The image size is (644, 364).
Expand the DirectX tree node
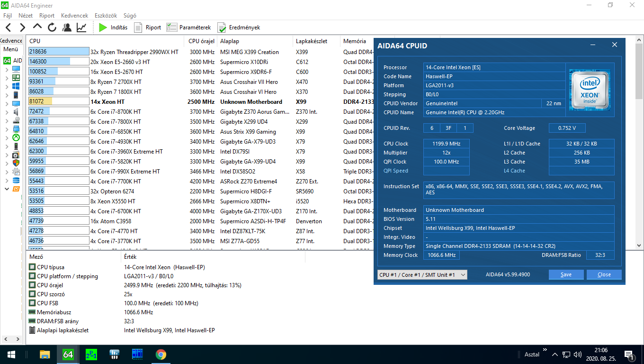7,137
